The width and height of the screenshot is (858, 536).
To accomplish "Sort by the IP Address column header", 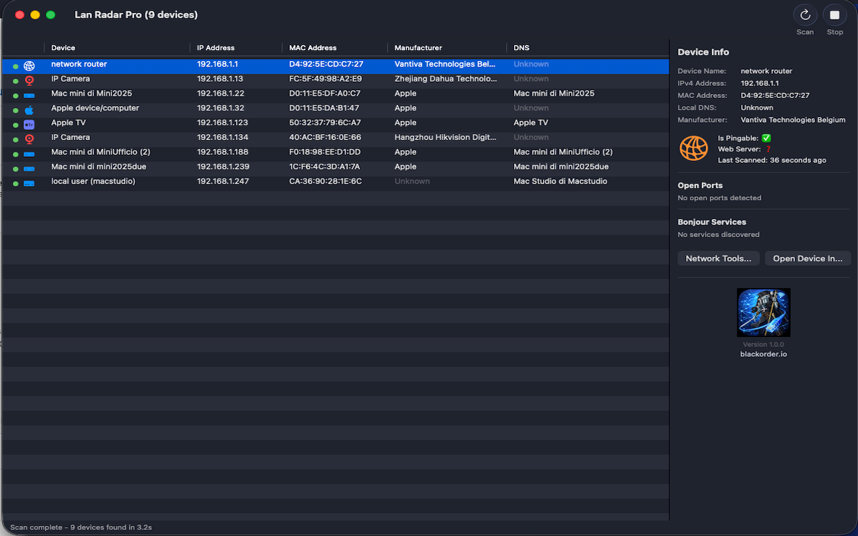I will pyautogui.click(x=216, y=48).
